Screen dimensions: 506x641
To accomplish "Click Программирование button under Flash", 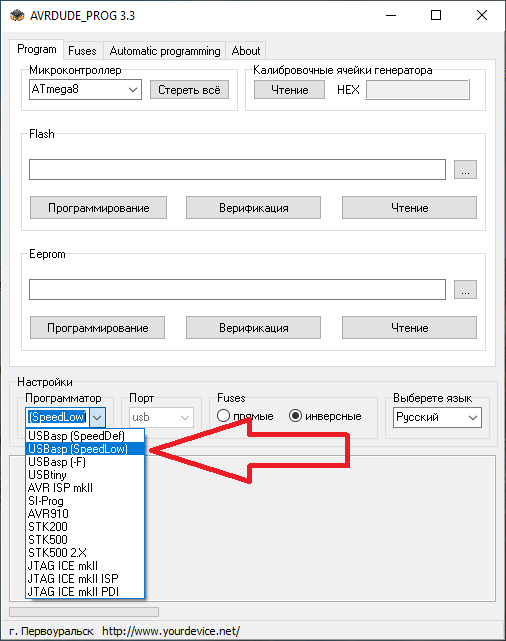I will pyautogui.click(x=99, y=208).
